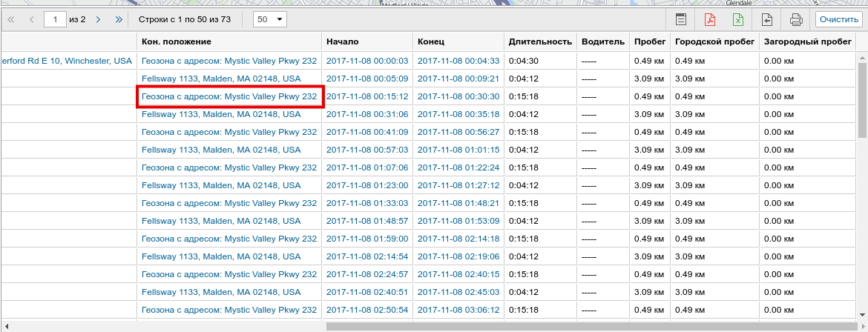Jump to the last results page
Screen dimensions: 868x332
click(119, 19)
